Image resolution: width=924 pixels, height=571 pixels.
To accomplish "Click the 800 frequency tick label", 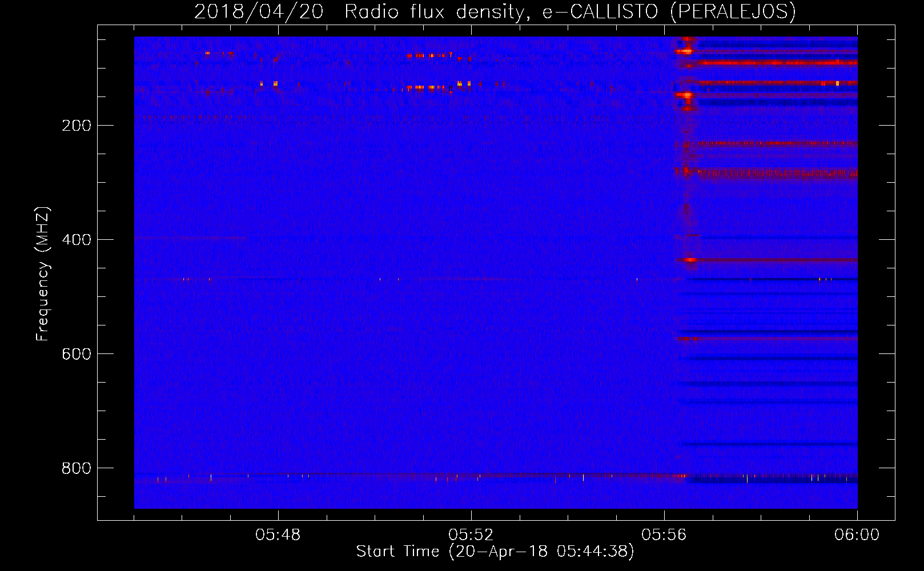I will pyautogui.click(x=77, y=468).
